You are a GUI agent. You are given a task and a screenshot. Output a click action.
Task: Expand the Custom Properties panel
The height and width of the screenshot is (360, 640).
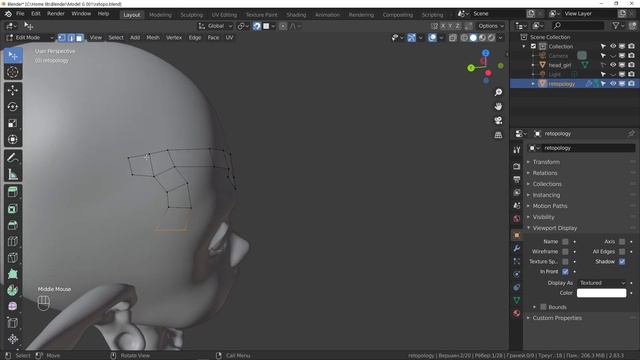pyautogui.click(x=557, y=318)
